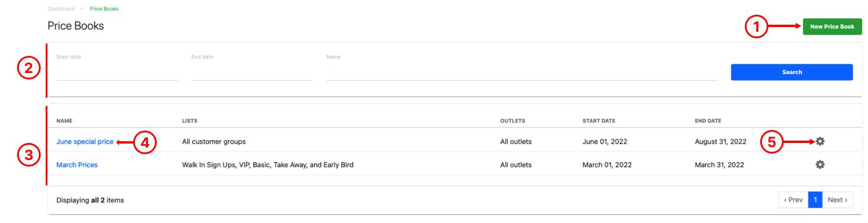Open the March Prices link
Screen dimensions: 868x223
point(77,165)
